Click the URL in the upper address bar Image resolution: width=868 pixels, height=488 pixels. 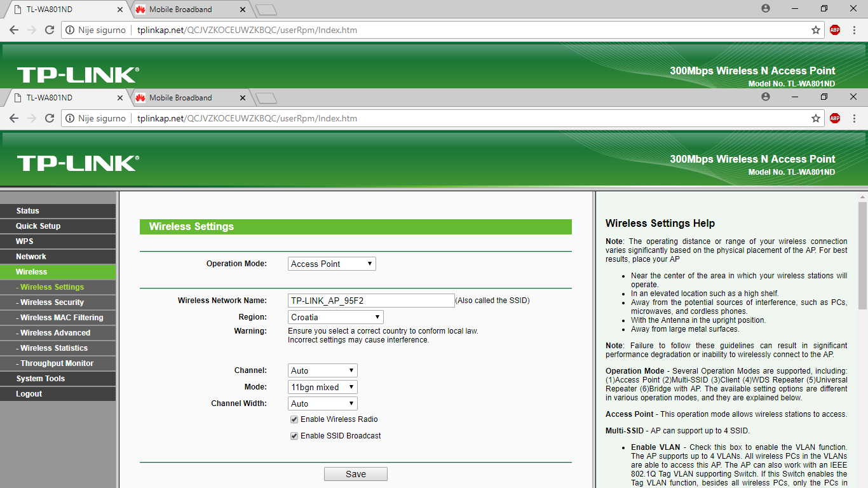[x=247, y=30]
